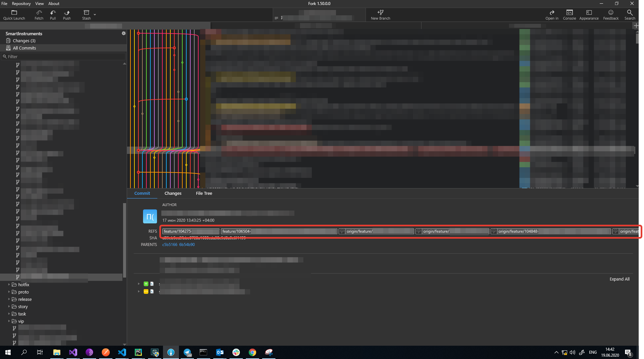Open the Stash dropdown arrow
The height and width of the screenshot is (359, 644).
95,14
